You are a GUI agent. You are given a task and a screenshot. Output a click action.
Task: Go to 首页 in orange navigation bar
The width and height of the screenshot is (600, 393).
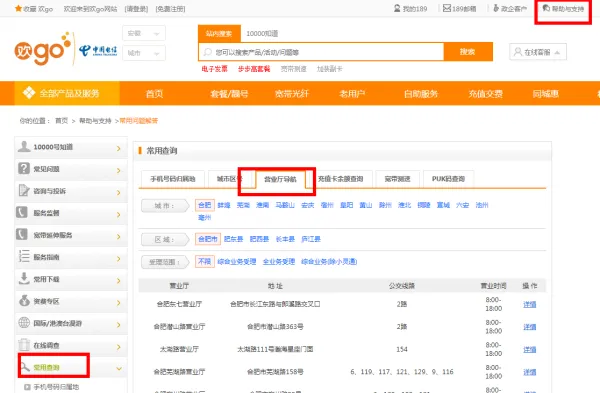point(154,93)
